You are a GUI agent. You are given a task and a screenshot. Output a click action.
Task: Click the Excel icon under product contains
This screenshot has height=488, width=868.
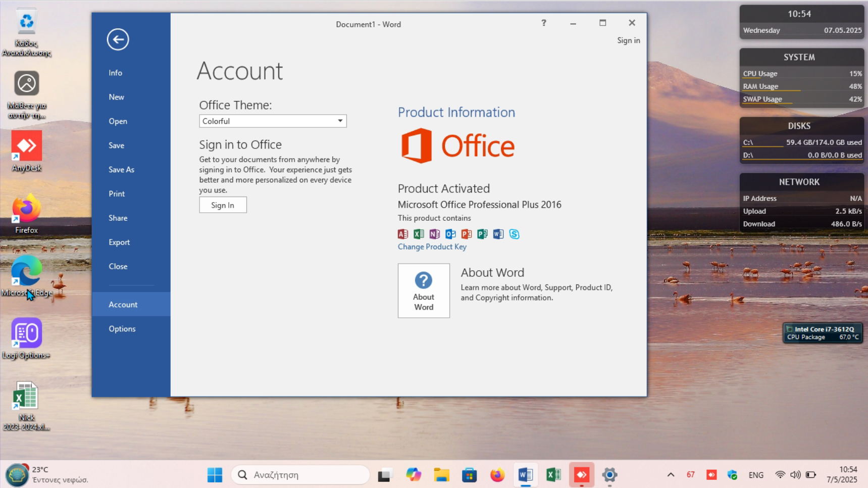pyautogui.click(x=419, y=234)
